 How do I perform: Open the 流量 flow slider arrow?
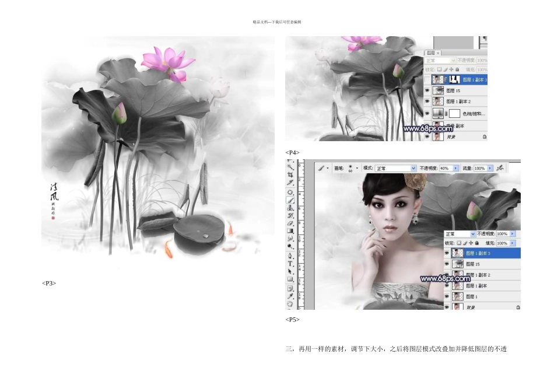[x=490, y=168]
